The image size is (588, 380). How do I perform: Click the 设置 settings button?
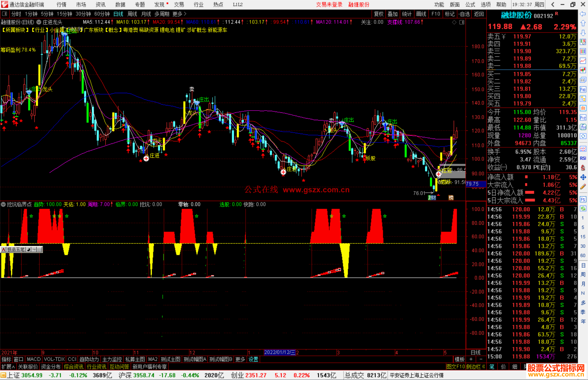click(x=253, y=359)
